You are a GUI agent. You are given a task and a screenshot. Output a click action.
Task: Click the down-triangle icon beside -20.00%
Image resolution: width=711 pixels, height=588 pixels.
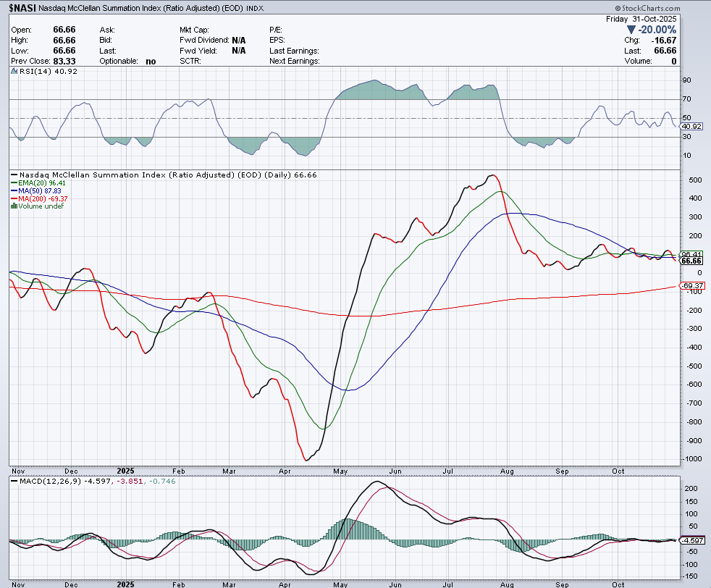[x=631, y=30]
